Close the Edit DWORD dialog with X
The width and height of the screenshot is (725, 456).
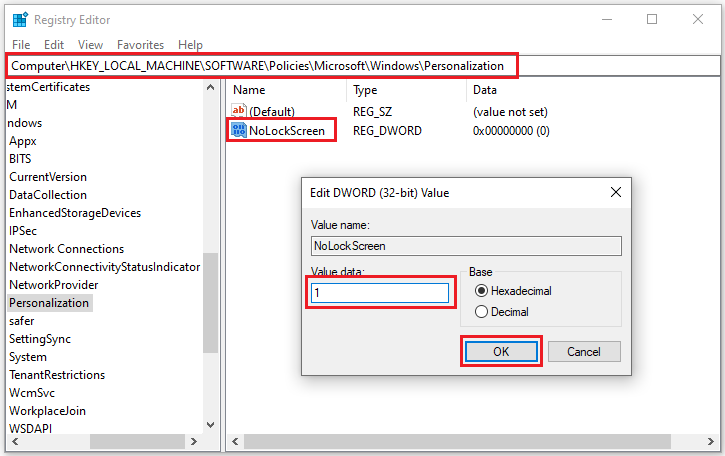[615, 192]
